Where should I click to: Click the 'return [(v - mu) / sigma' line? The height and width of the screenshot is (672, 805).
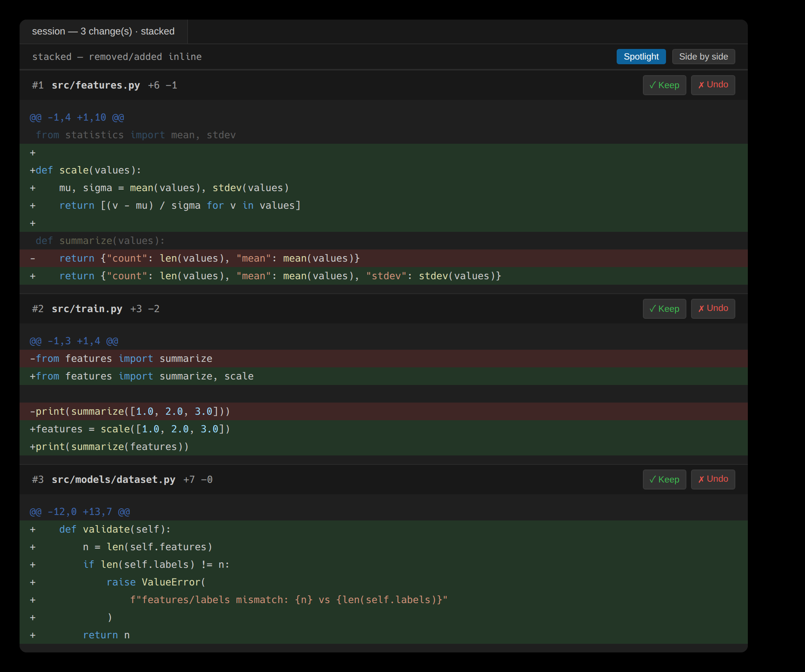(x=384, y=206)
